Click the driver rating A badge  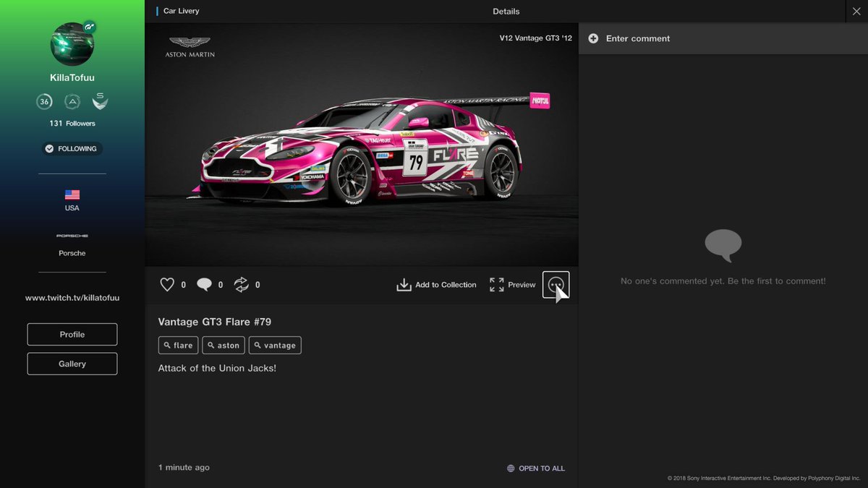(x=72, y=102)
